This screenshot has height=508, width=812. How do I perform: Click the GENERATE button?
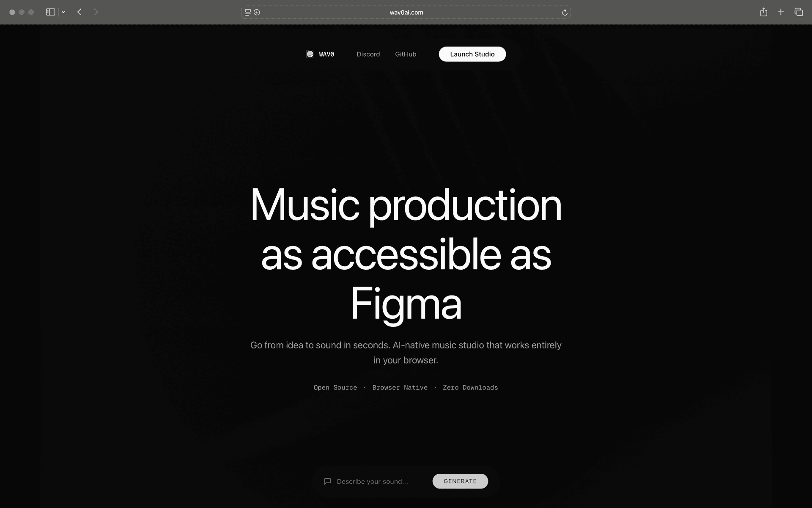tap(460, 481)
